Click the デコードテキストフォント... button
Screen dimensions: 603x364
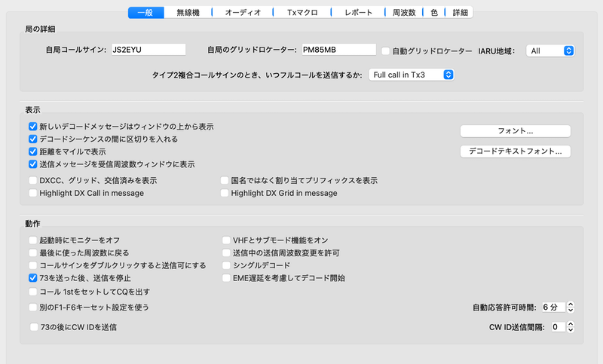(x=515, y=151)
